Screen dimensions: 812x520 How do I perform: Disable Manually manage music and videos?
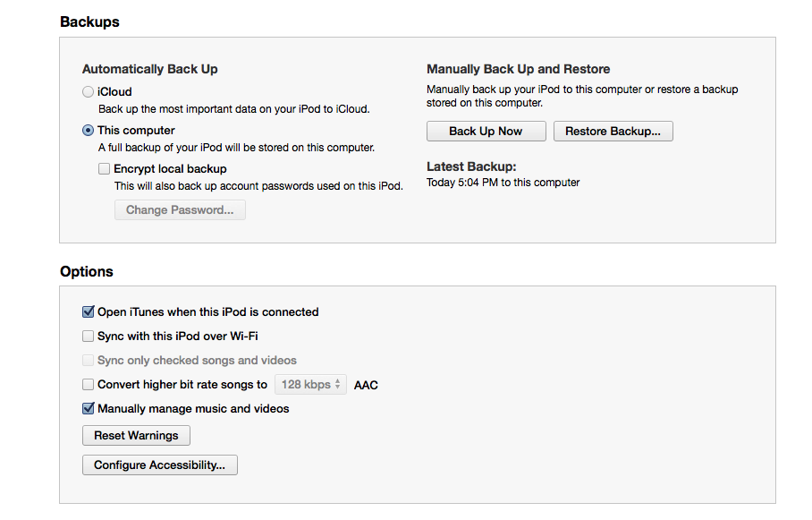88,409
